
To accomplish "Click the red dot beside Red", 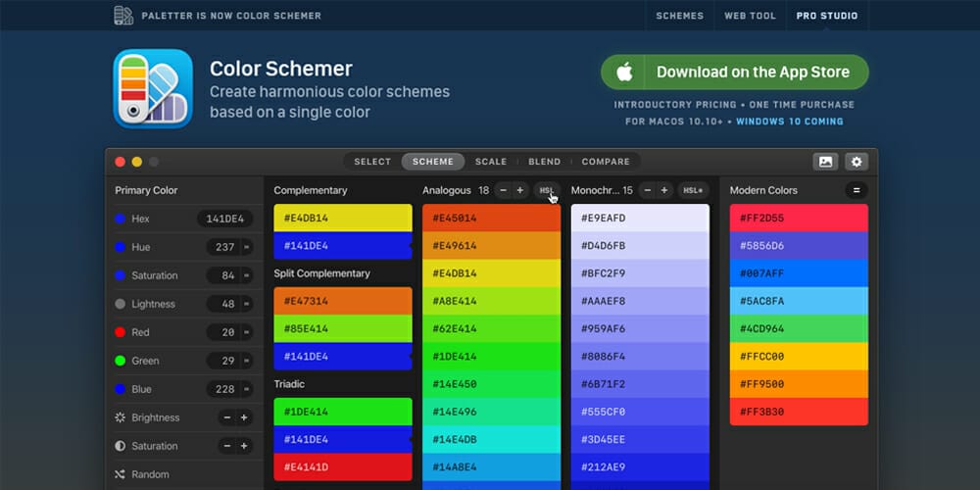I will (120, 332).
